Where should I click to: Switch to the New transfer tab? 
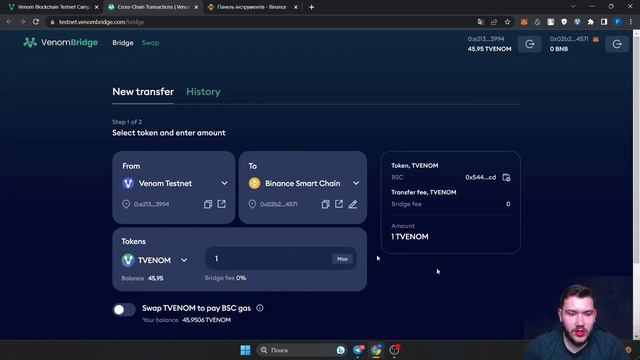(143, 92)
